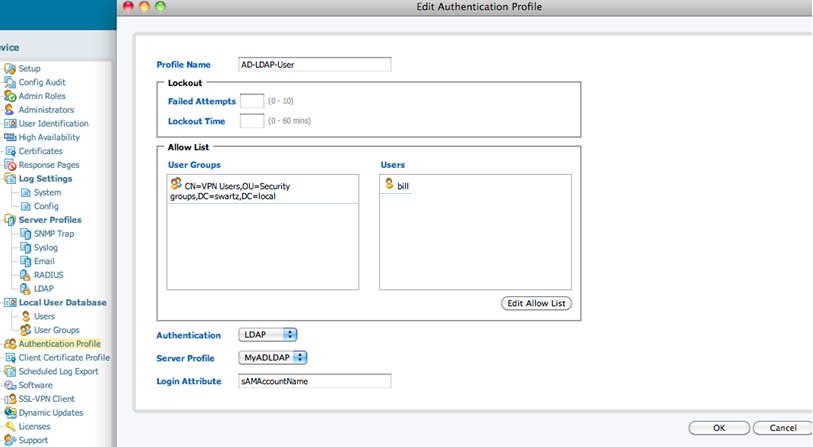Click the Syslog icon
813x447 pixels.
(25, 247)
